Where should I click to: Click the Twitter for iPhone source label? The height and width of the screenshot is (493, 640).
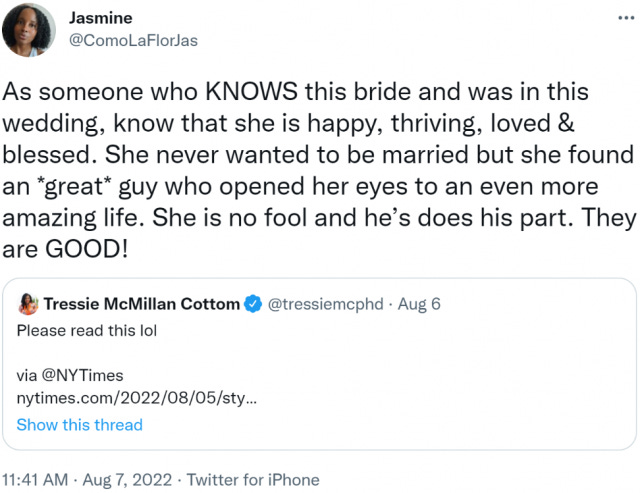click(x=253, y=480)
